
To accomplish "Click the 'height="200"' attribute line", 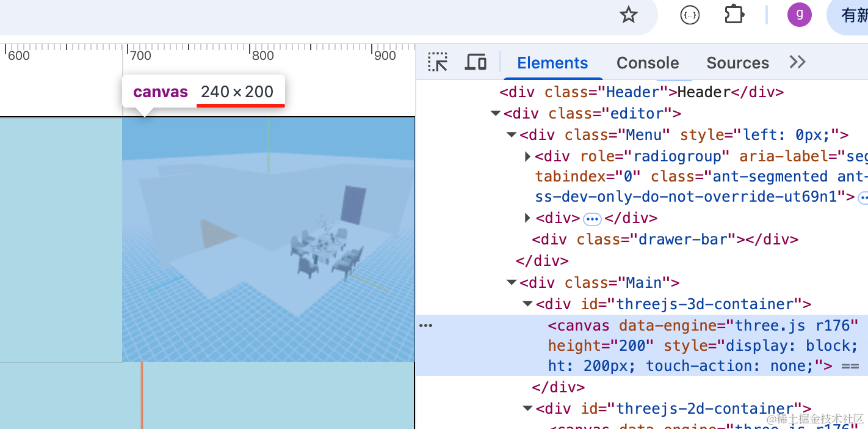I will (702, 345).
